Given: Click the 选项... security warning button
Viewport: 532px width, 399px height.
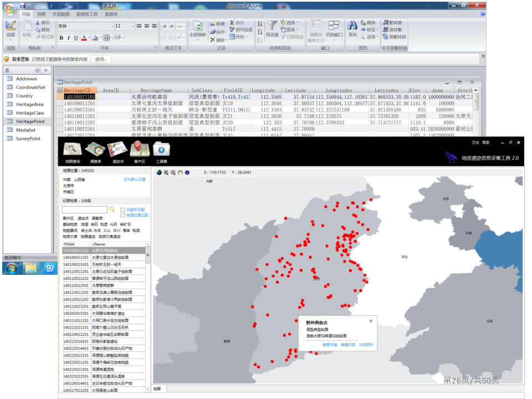Looking at the screenshot, I should (101, 59).
